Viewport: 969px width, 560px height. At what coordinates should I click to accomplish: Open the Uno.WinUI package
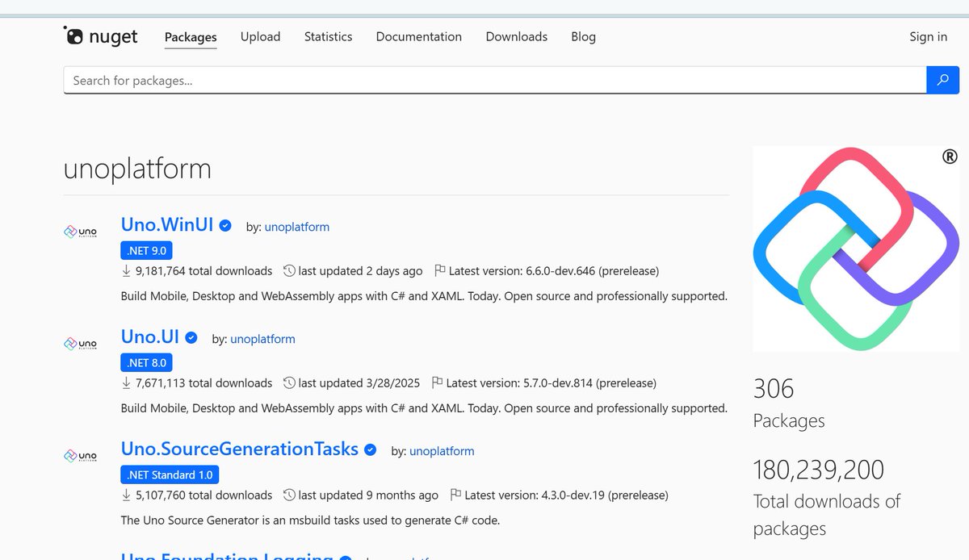pyautogui.click(x=167, y=224)
